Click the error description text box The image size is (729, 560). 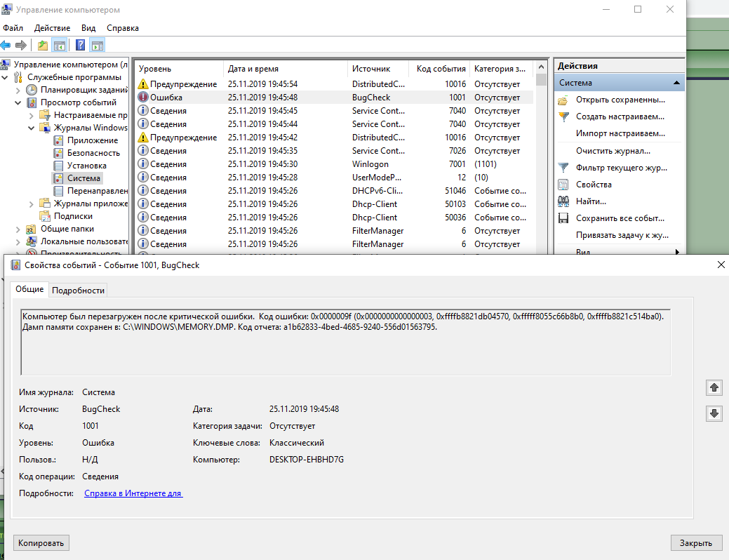345,342
